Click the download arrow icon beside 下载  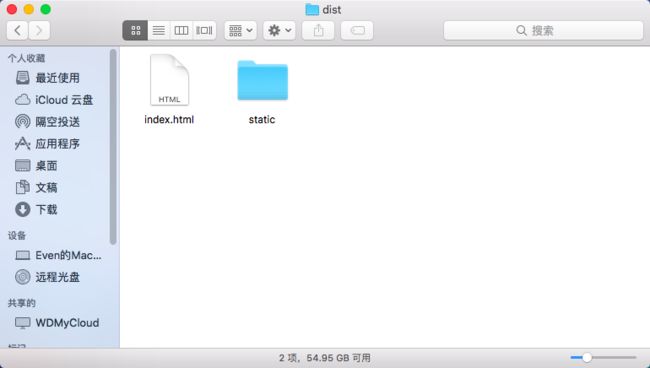[23, 210]
